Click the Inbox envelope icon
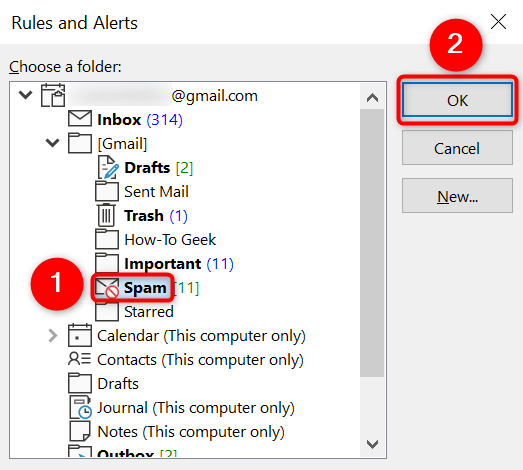 click(x=80, y=119)
